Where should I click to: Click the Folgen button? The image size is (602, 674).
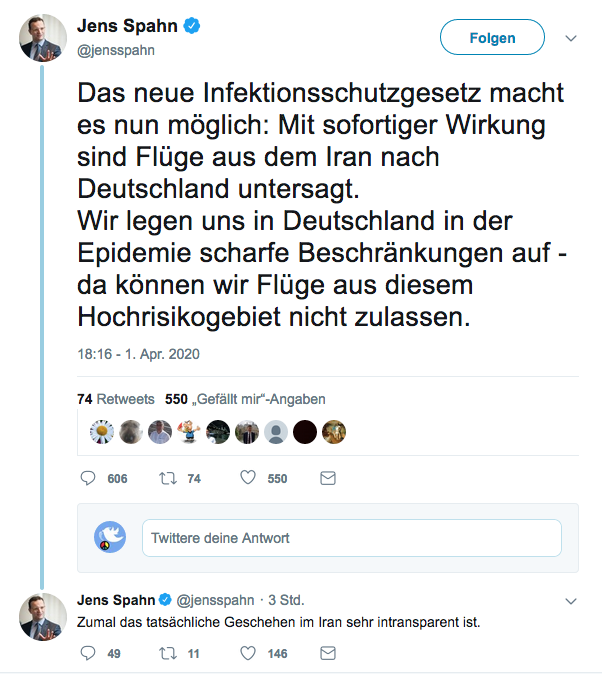(x=492, y=38)
